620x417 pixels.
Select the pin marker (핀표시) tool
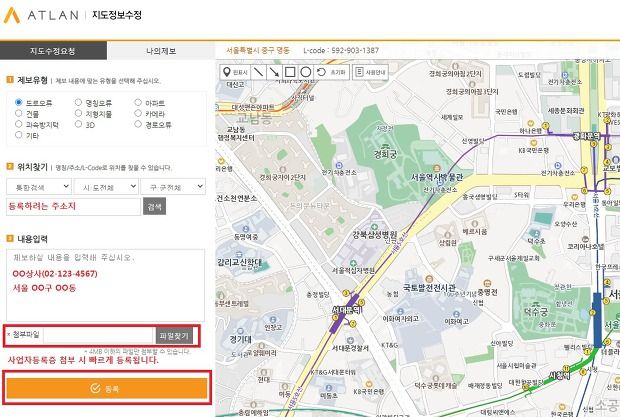(x=235, y=72)
